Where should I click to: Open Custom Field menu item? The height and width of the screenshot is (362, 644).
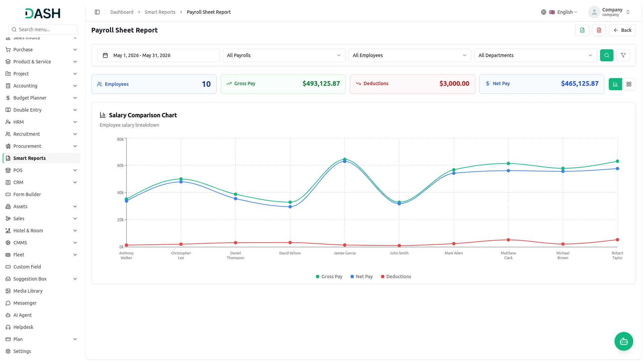click(42, 267)
